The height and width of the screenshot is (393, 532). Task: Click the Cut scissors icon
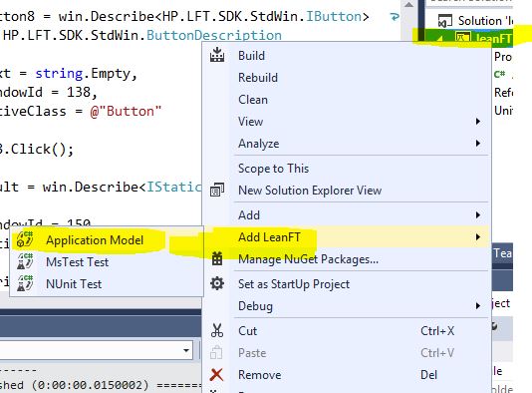coord(217,330)
